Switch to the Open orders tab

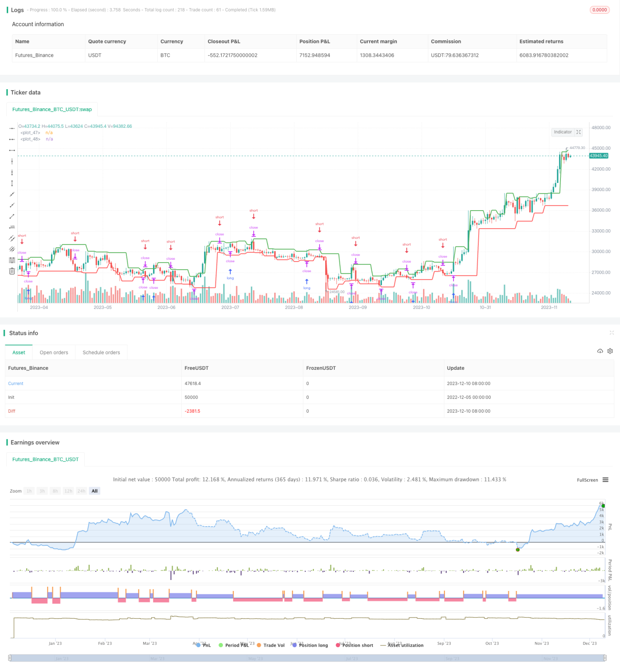click(x=54, y=353)
